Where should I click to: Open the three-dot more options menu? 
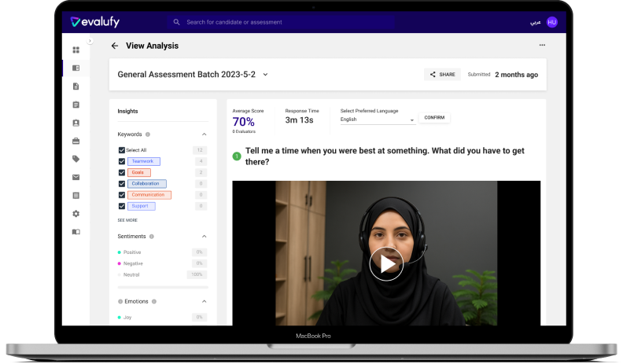(x=542, y=46)
